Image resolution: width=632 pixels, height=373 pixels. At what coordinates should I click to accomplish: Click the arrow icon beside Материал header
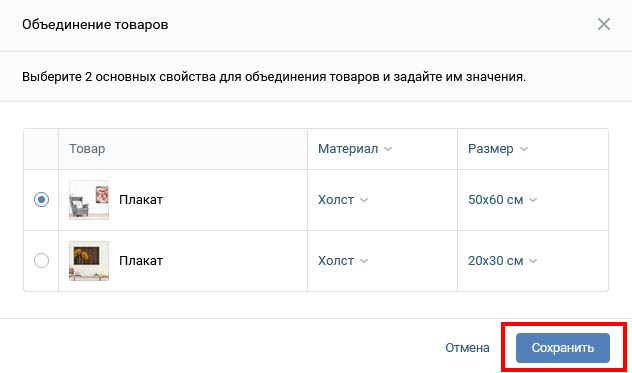(388, 149)
